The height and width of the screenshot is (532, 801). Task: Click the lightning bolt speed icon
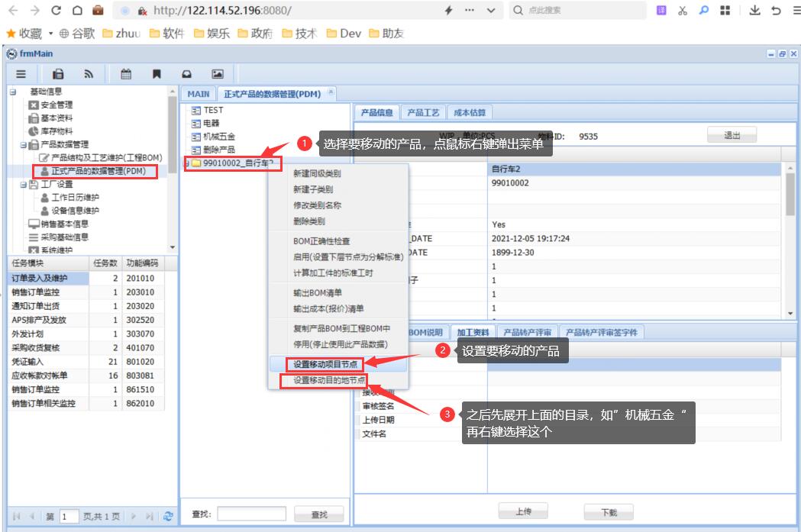click(x=448, y=10)
